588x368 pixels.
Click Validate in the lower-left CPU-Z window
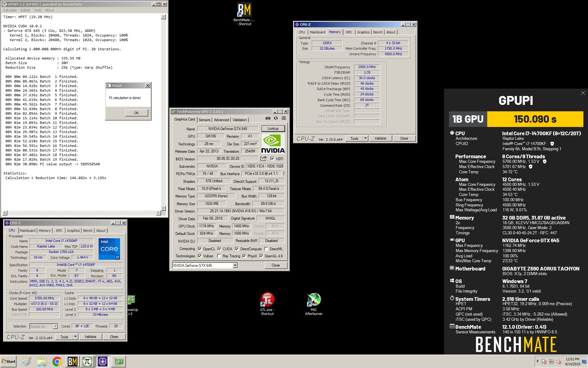click(x=90, y=337)
